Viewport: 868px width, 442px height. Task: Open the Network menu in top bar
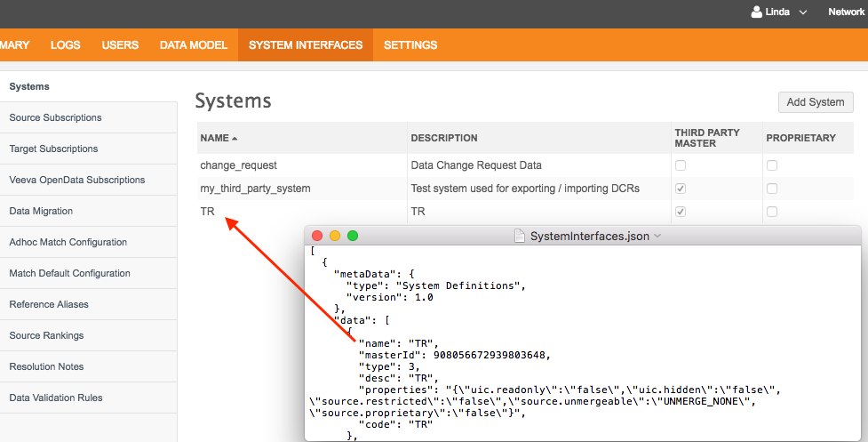pyautogui.click(x=846, y=12)
